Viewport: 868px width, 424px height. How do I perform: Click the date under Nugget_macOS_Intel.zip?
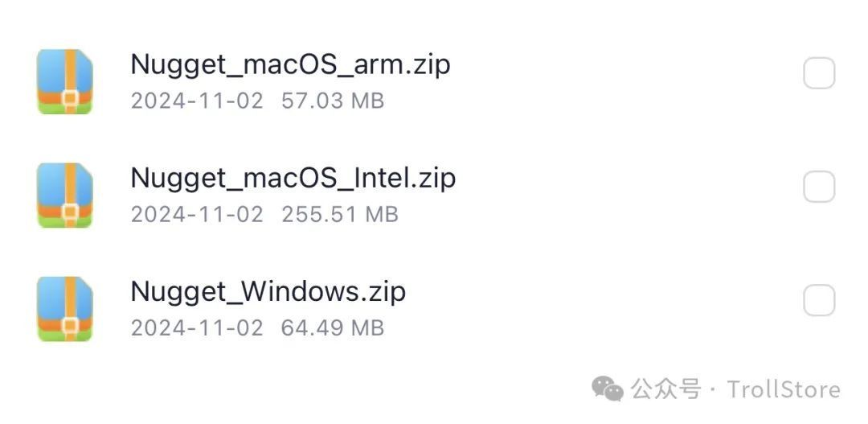197,214
